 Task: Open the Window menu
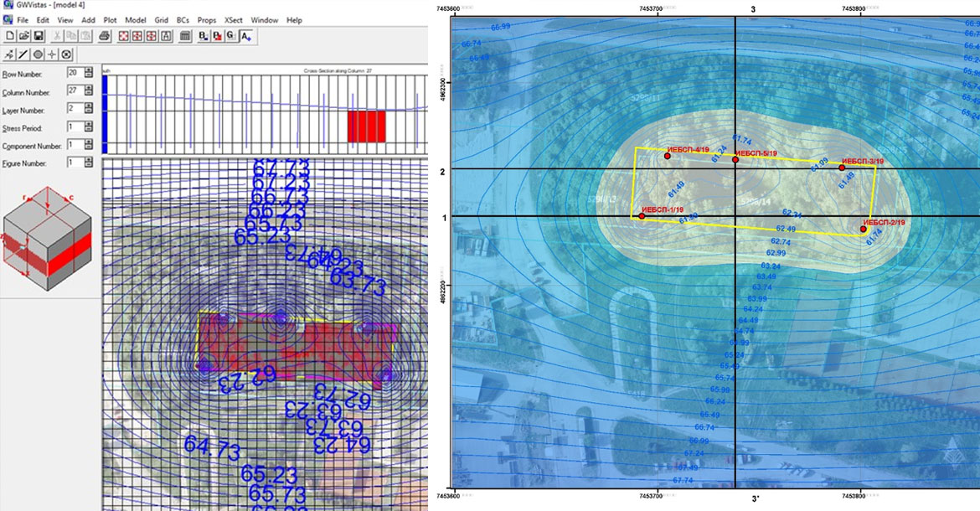click(x=265, y=20)
